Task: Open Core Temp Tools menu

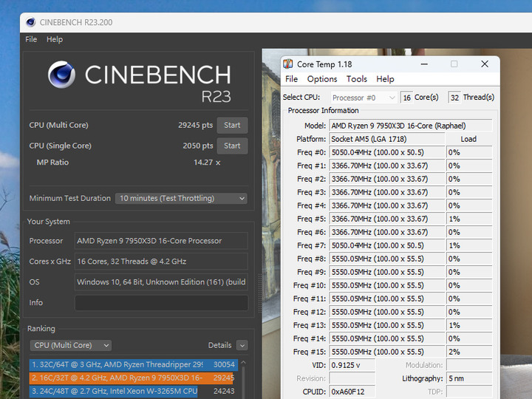Action: coord(357,79)
